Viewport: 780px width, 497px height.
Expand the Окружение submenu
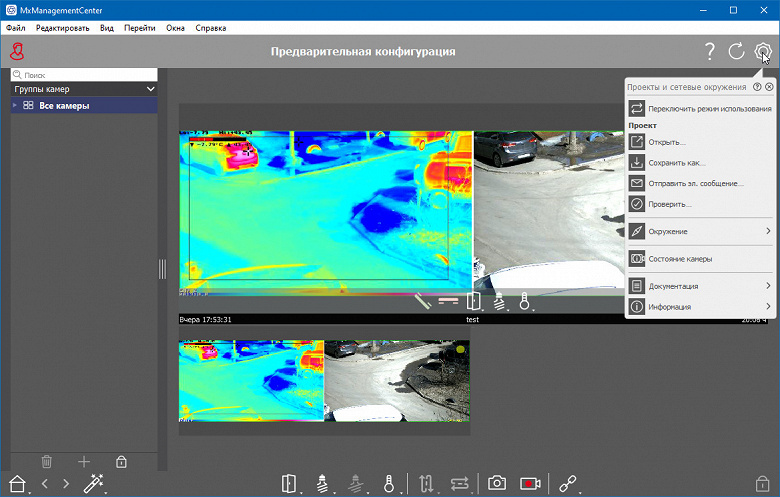click(x=700, y=231)
